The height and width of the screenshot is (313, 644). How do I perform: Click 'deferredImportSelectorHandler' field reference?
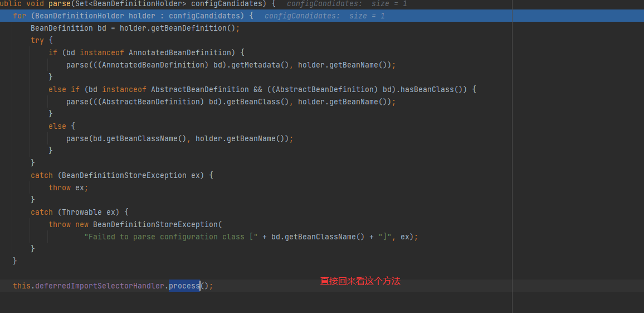point(99,286)
